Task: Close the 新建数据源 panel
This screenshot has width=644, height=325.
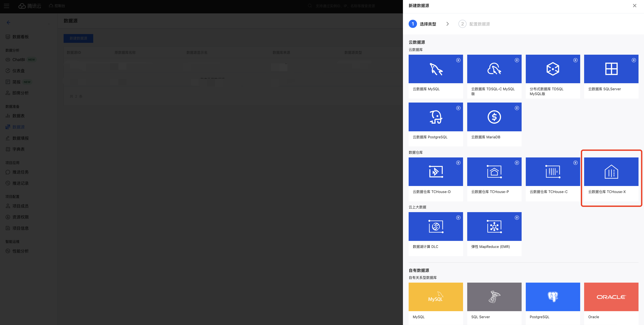Action: (635, 6)
